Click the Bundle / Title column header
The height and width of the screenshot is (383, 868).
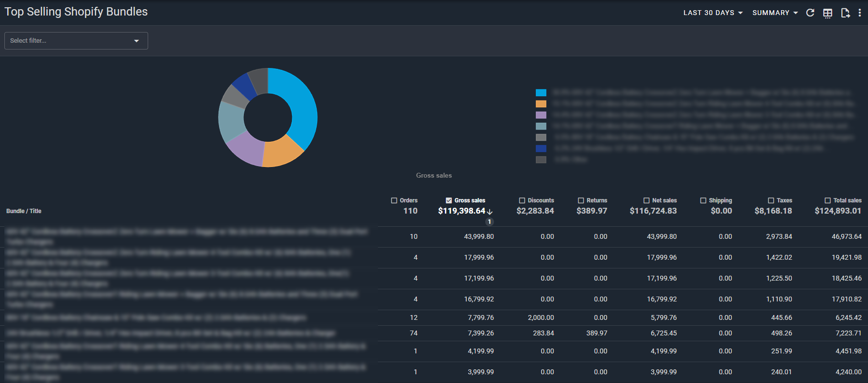[x=24, y=211]
